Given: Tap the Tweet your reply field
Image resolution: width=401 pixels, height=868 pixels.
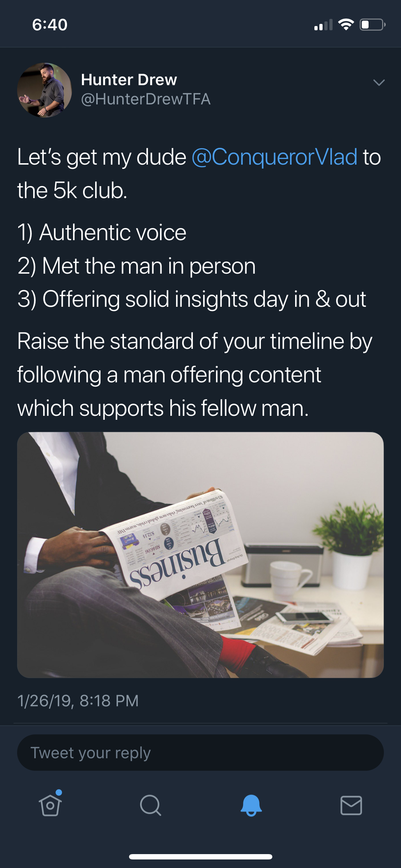Looking at the screenshot, I should coord(200,753).
